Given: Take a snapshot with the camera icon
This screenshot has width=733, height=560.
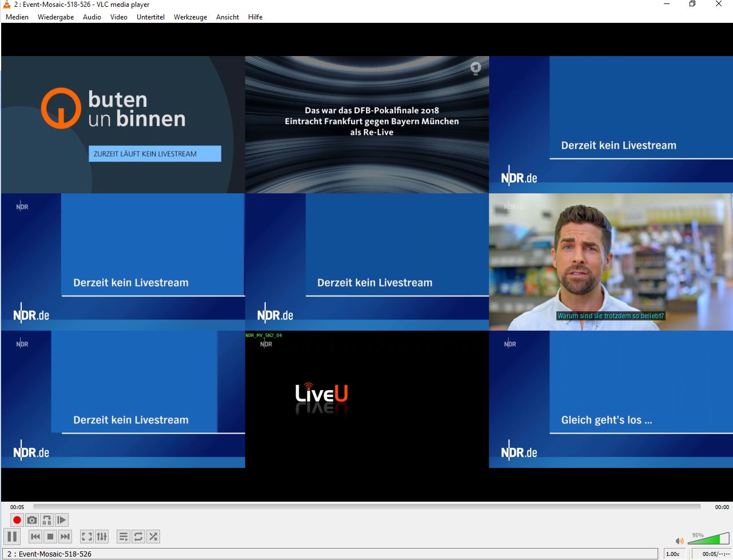Looking at the screenshot, I should (x=32, y=520).
